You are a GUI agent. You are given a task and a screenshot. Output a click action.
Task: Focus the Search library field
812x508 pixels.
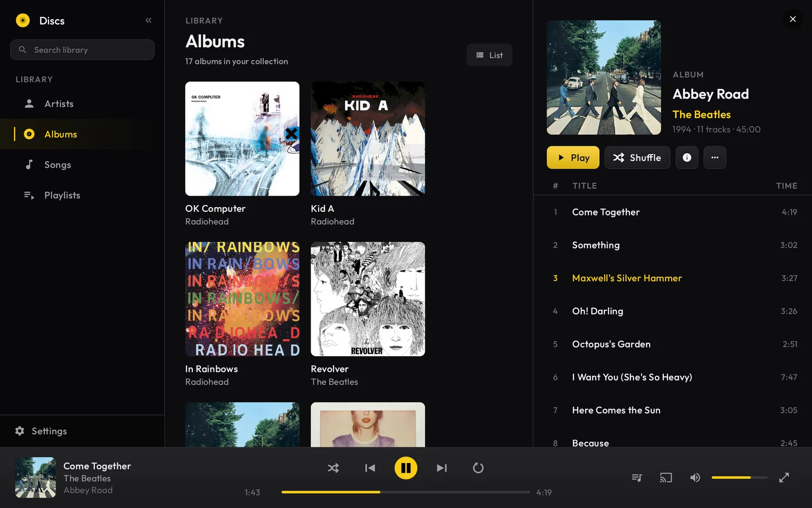click(x=82, y=50)
